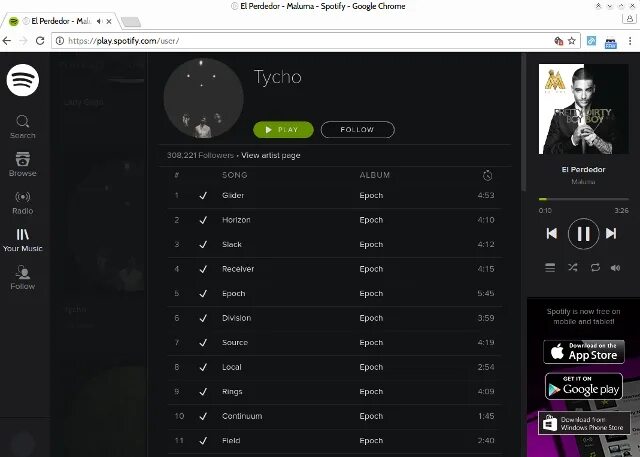Uncheck saved mark for Continuum
Image resolution: width=640 pixels, height=457 pixels.
(203, 416)
